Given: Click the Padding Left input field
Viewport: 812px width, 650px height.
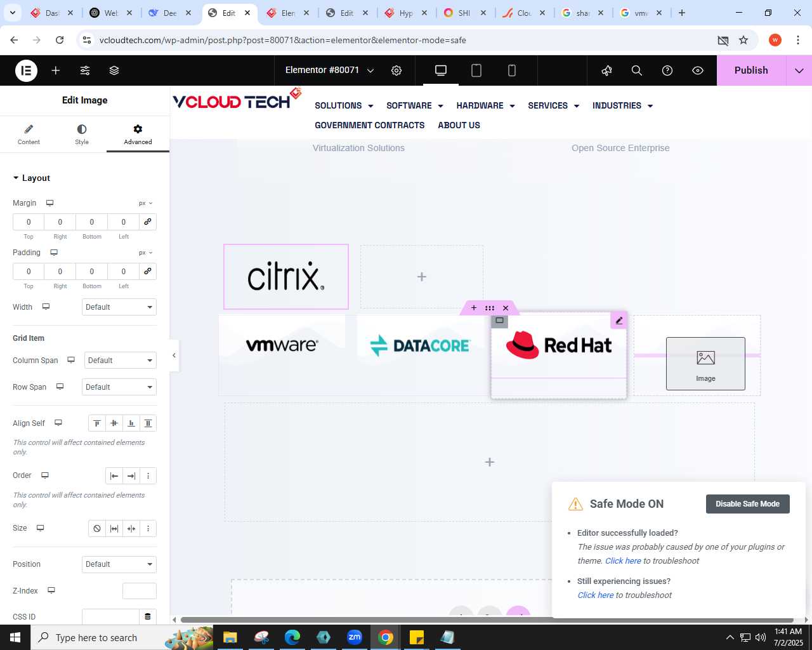Looking at the screenshot, I should pyautogui.click(x=124, y=271).
